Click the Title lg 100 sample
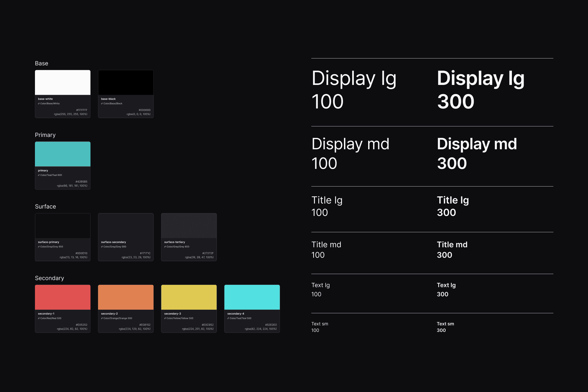Image resolution: width=588 pixels, height=392 pixels. pos(327,206)
